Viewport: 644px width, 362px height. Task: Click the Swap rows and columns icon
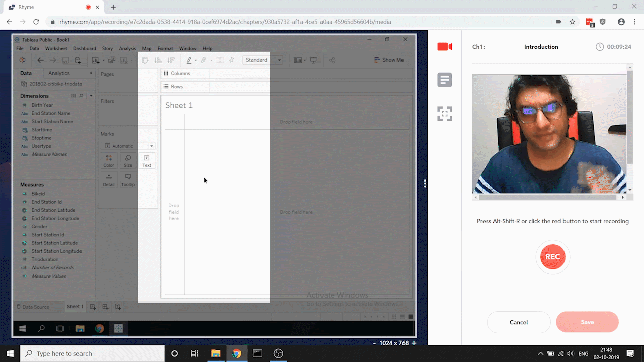tap(145, 60)
